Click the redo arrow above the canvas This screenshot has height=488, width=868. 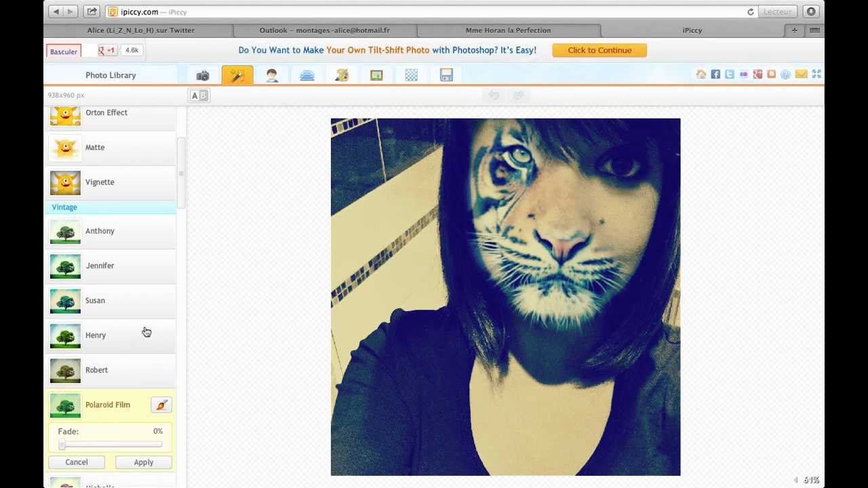[518, 96]
